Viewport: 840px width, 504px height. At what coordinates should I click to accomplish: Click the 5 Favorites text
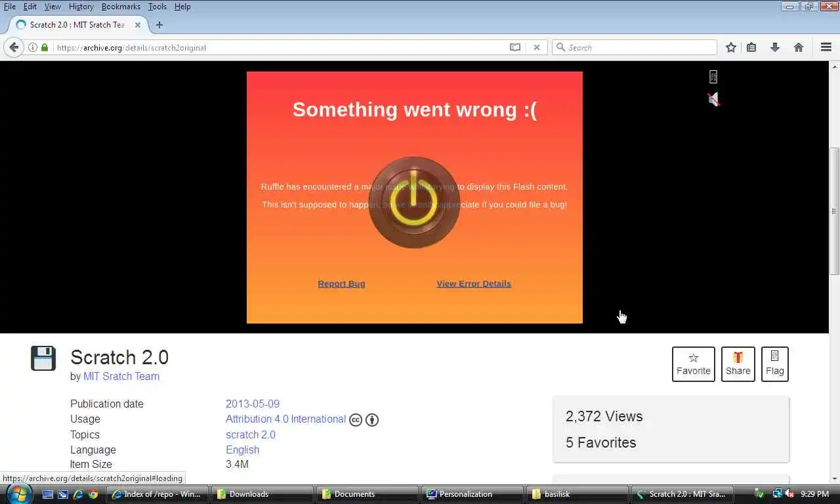click(x=601, y=442)
